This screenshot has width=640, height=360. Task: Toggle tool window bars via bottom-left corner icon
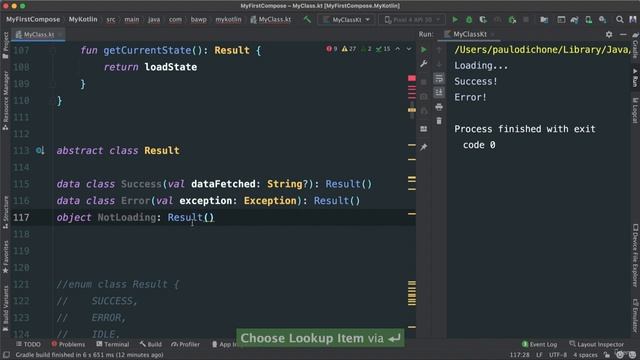[x=6, y=355]
